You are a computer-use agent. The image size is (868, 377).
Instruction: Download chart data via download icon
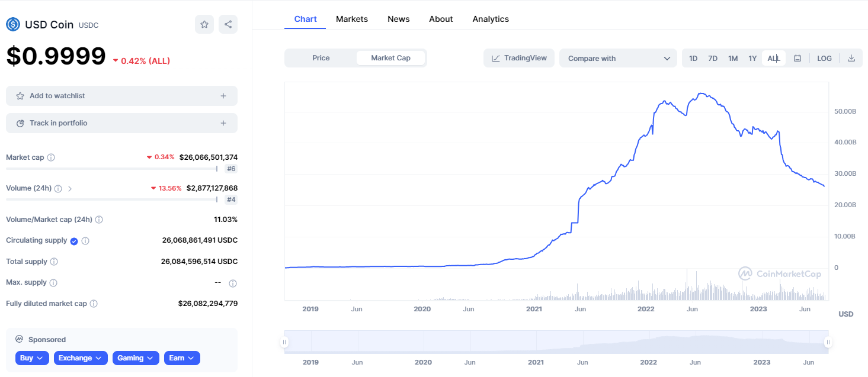[851, 58]
